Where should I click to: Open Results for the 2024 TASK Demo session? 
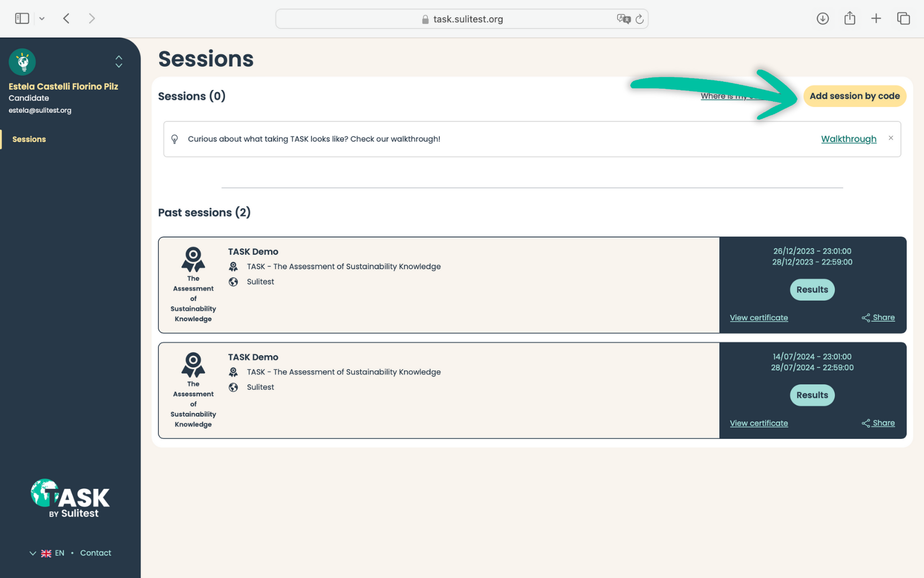click(812, 395)
